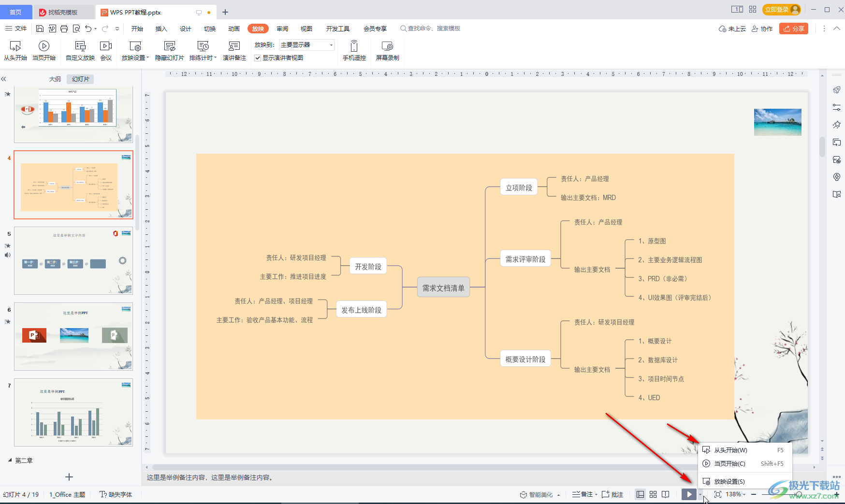Start slideshow from current page (当页开始)

click(44, 50)
